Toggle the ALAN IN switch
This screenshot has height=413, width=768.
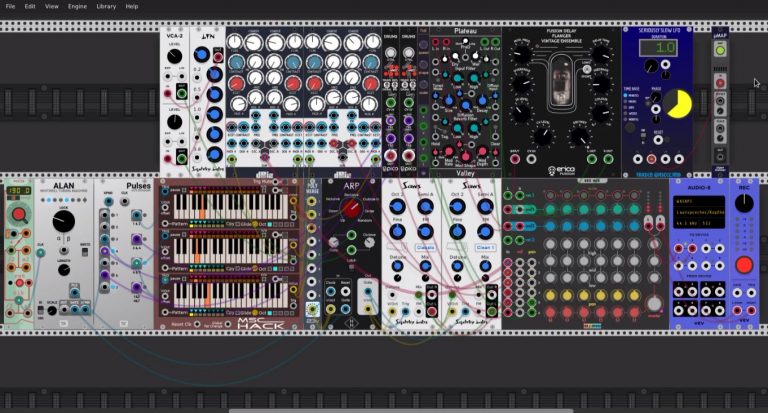41,311
